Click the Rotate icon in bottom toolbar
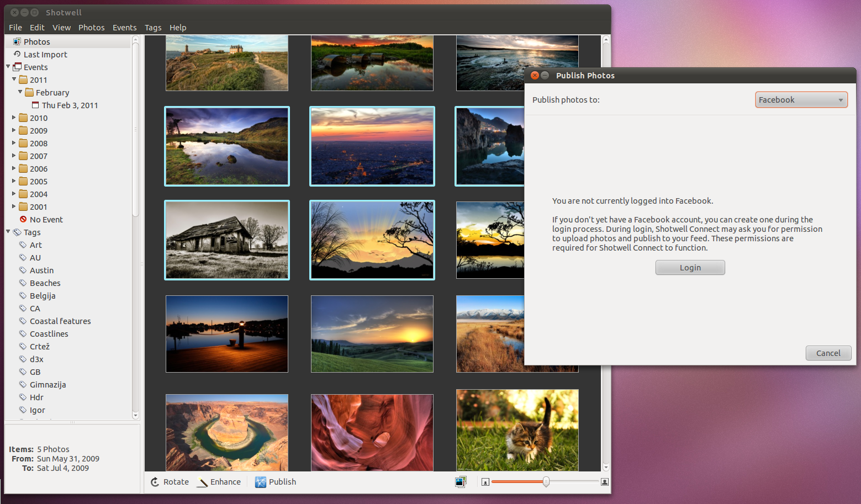Screen dimensions: 861x504 155,482
